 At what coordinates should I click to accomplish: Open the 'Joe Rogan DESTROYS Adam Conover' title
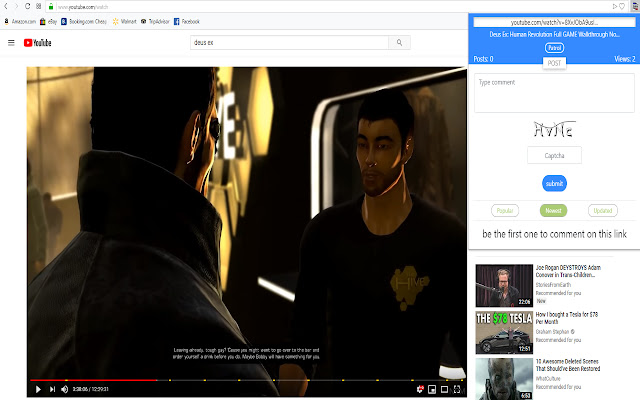[x=568, y=271]
